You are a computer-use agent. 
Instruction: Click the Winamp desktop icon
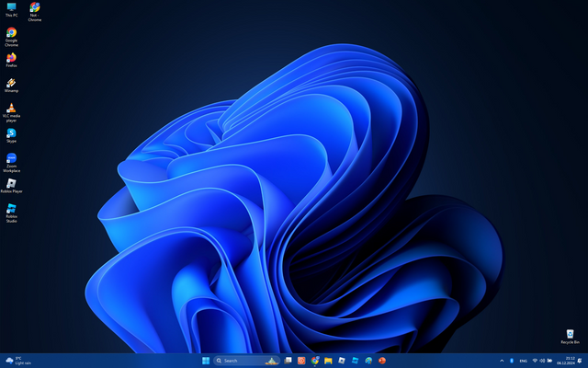11,83
